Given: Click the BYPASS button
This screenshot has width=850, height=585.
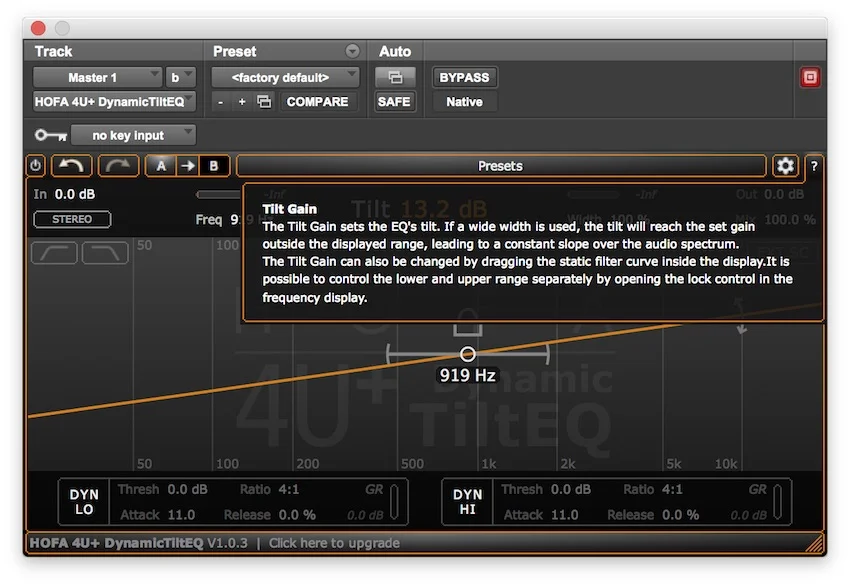Looking at the screenshot, I should click(465, 78).
